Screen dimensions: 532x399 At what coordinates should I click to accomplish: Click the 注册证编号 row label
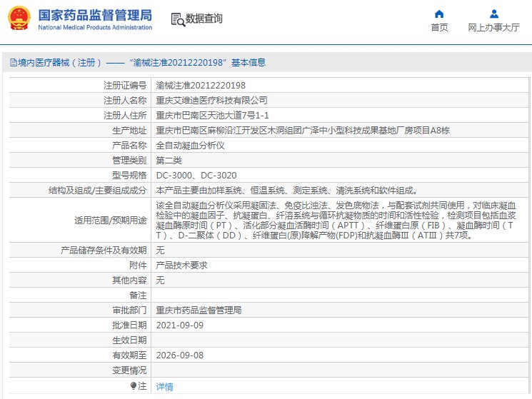125,86
